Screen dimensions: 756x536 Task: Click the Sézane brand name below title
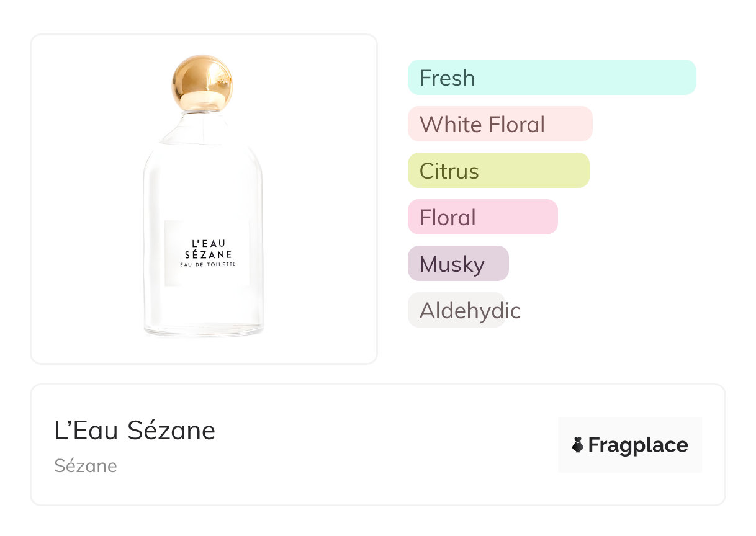86,465
